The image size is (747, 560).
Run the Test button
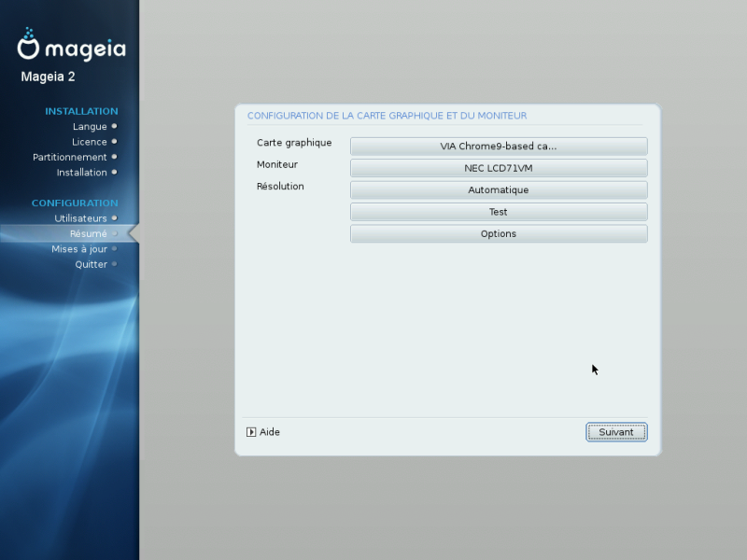point(499,212)
